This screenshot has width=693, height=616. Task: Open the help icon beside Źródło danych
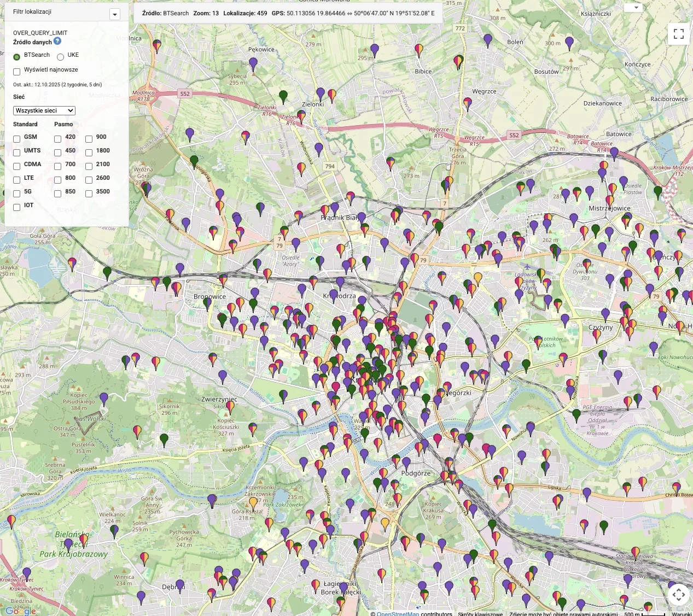(x=57, y=41)
